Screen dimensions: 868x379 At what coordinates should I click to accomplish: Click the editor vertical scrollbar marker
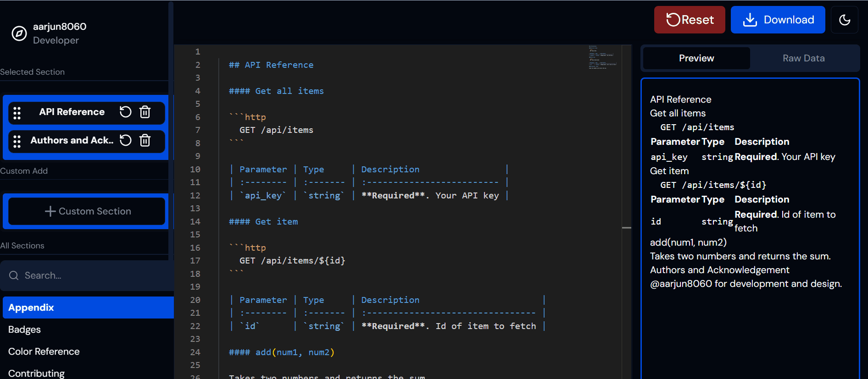click(627, 228)
